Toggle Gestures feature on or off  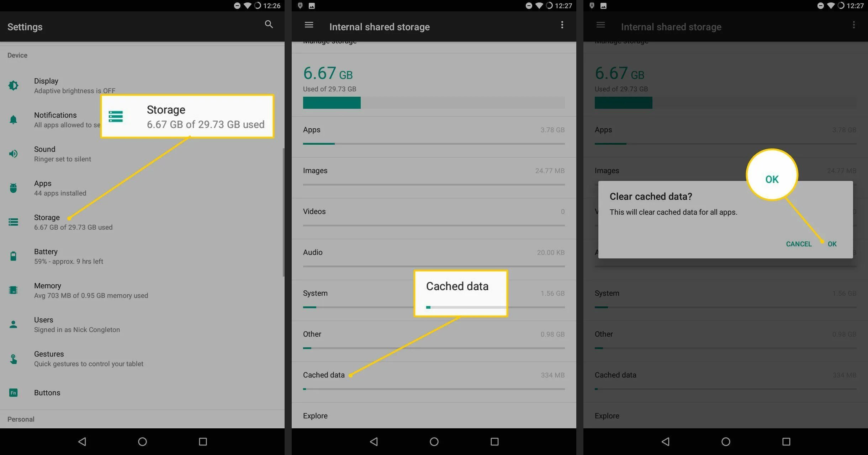coord(141,358)
